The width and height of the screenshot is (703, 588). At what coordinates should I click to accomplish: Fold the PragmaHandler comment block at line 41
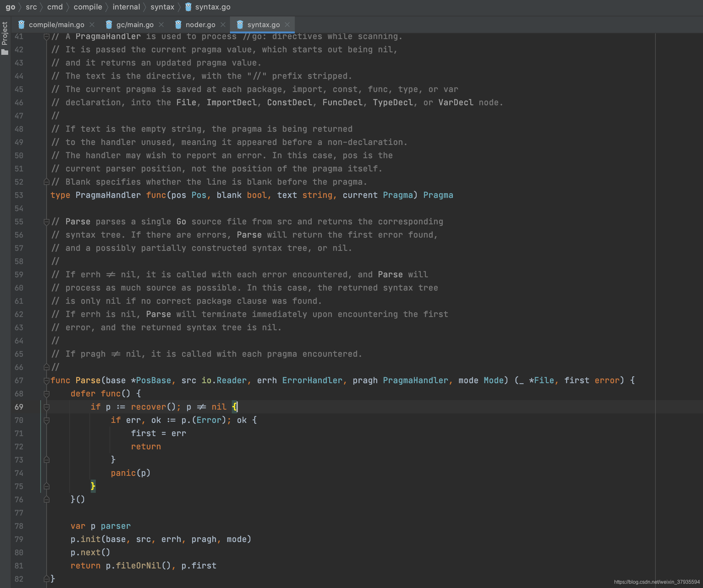click(x=47, y=37)
